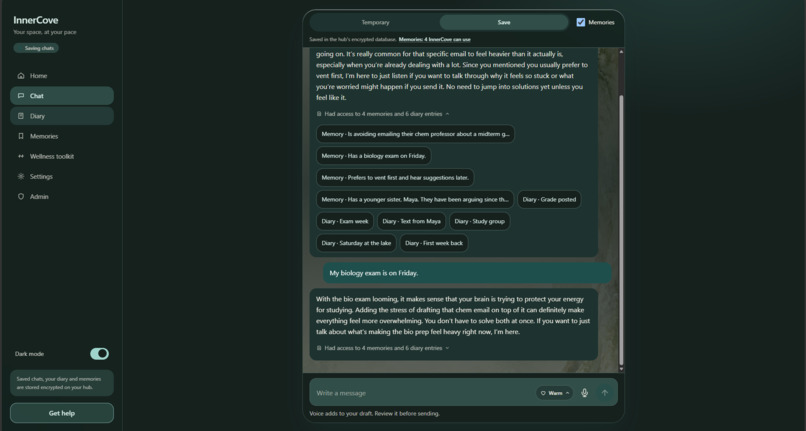Open 'Diary - Study group' chip
This screenshot has height=431, width=806.
point(480,221)
